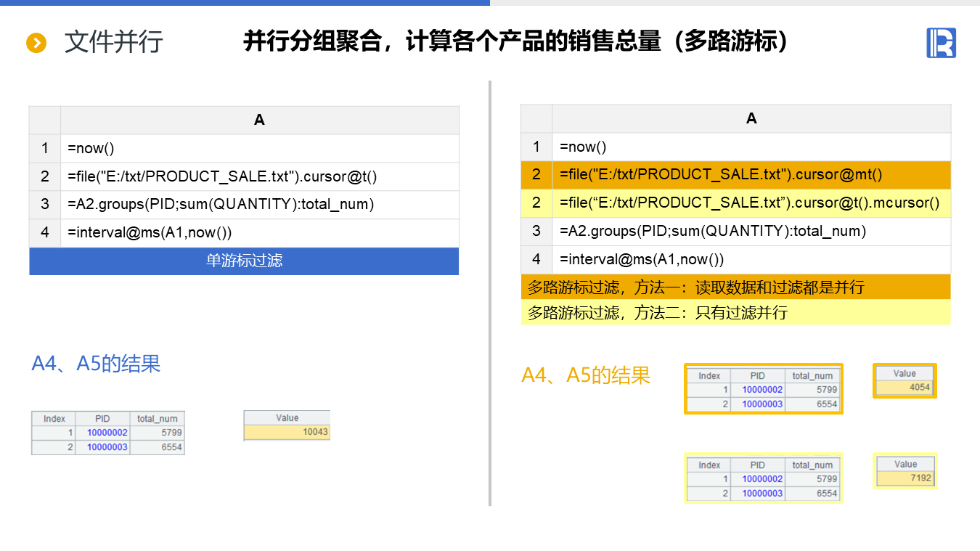The image size is (980, 551).
Task: Click the orange 方法一 description label
Action: coord(695,287)
